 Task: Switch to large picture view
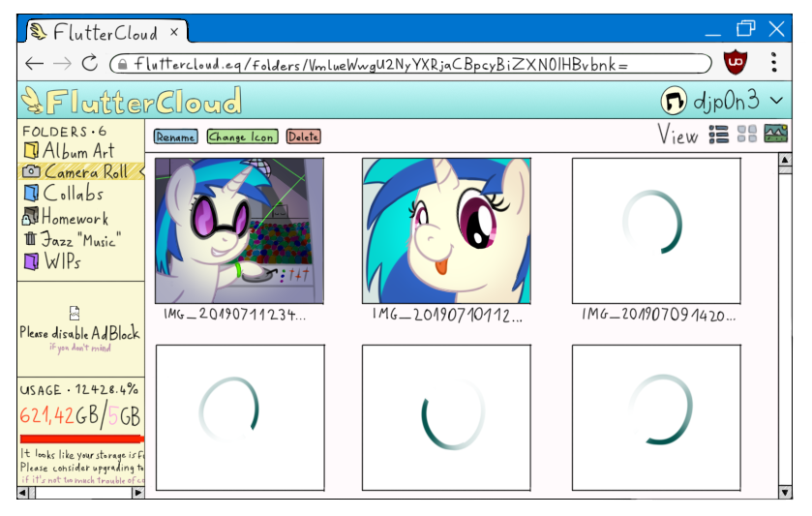click(x=776, y=134)
